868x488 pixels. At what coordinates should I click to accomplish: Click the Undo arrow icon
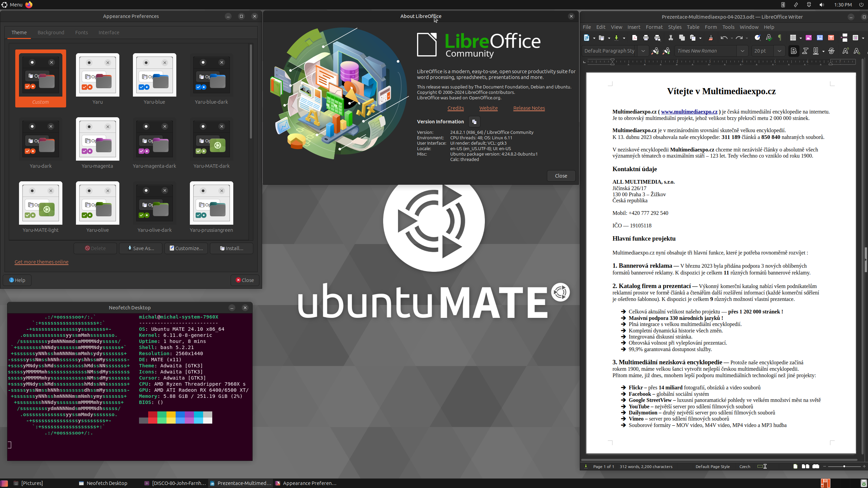click(724, 38)
